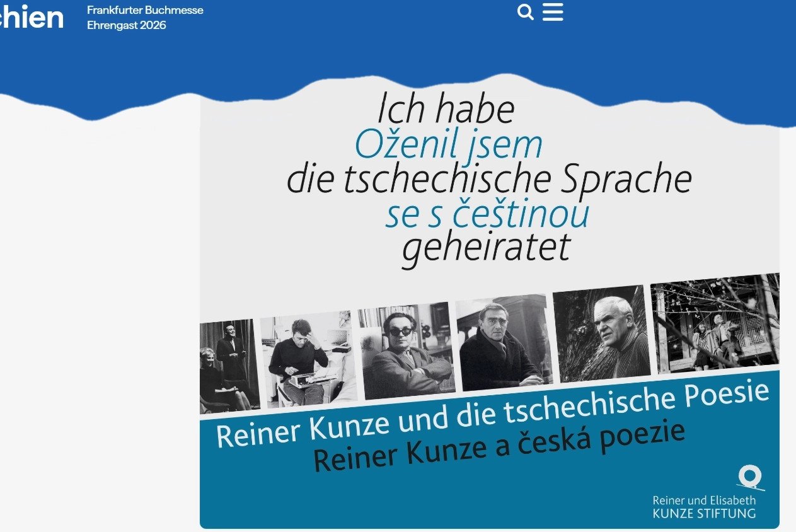Click the 'Ich habe' headline text
This screenshot has width=796, height=532.
(x=446, y=109)
